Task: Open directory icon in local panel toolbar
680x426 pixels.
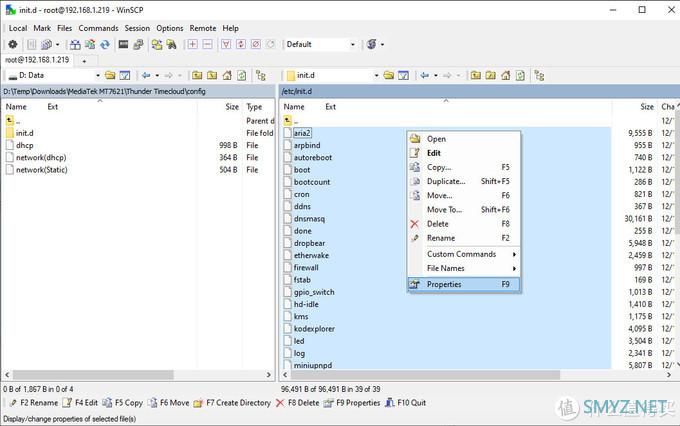Action: tap(110, 75)
